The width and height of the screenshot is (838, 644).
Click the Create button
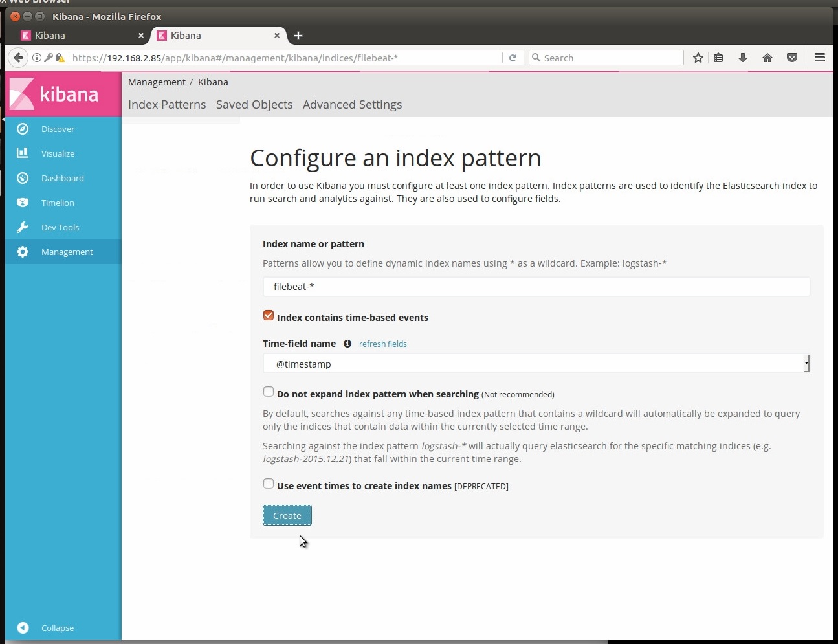[x=287, y=515]
